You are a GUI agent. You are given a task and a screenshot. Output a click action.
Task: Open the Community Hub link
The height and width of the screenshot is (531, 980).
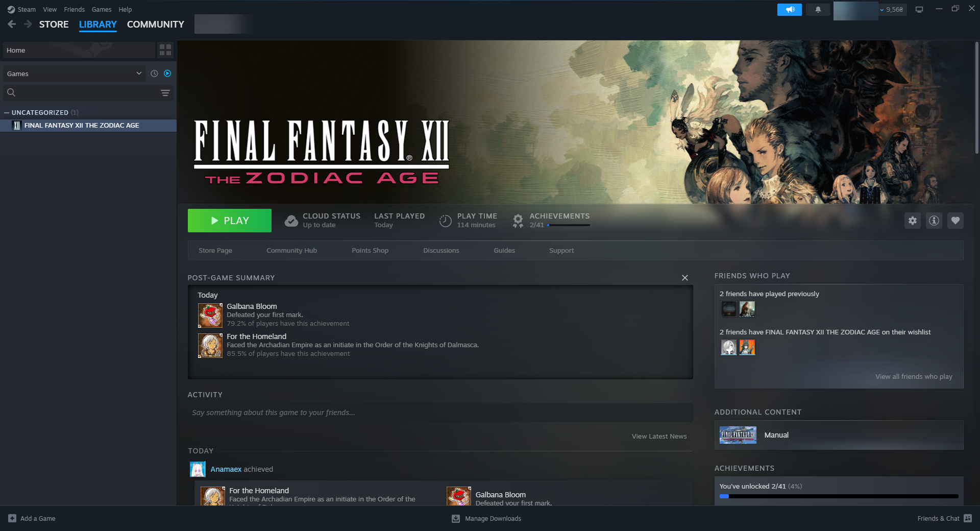[292, 251]
